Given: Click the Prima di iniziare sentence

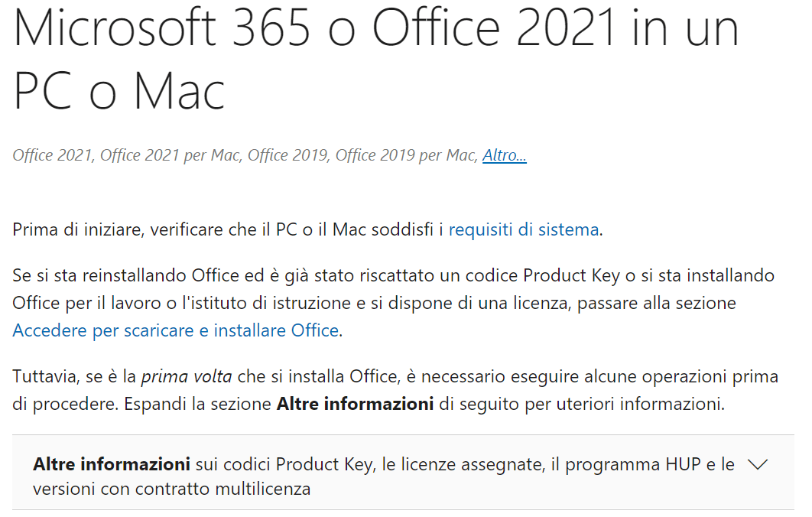Looking at the screenshot, I should click(x=307, y=229).
